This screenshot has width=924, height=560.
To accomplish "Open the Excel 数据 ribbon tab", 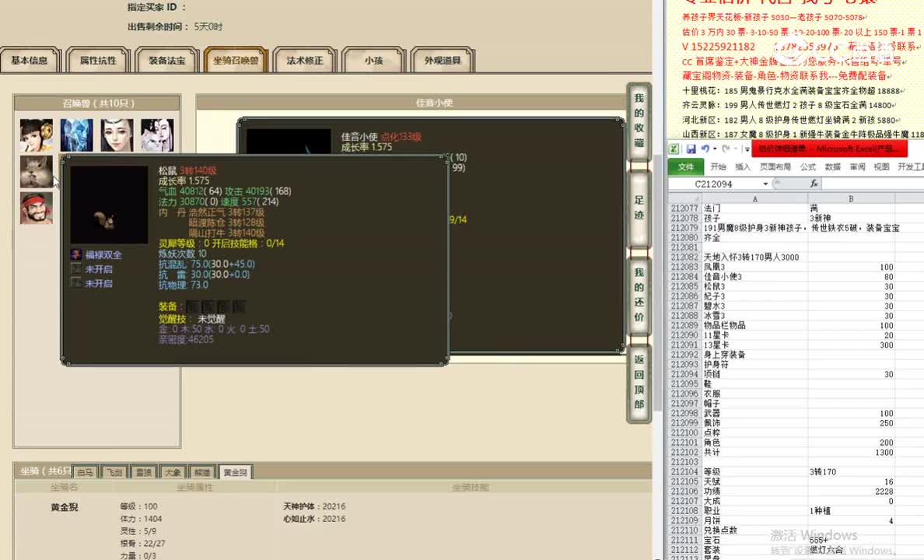I will click(x=833, y=166).
